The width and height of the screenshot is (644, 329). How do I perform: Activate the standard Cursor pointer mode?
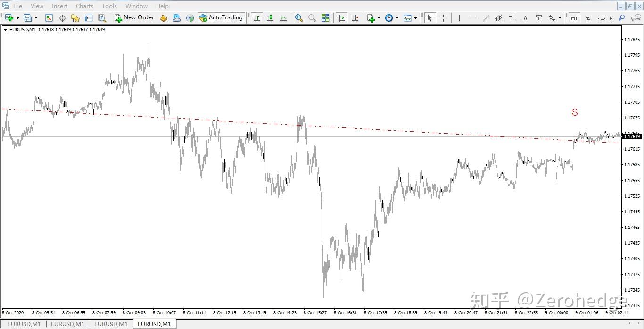429,18
